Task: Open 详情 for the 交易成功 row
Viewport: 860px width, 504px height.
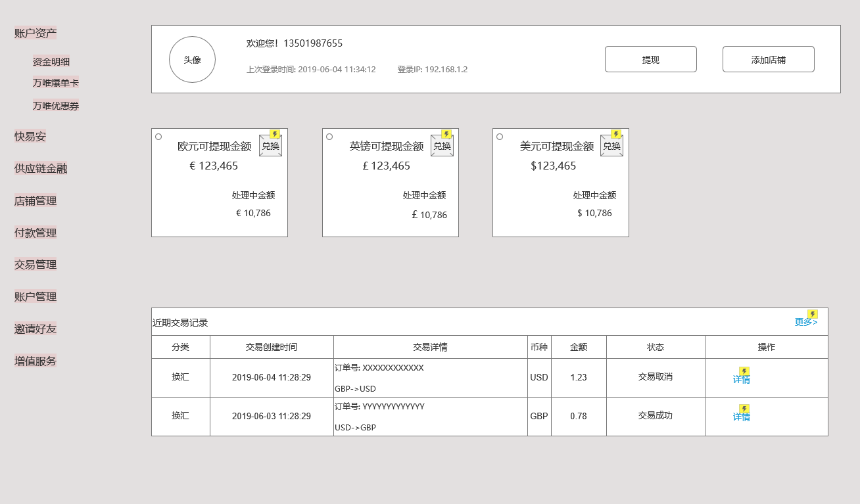Action: [742, 417]
